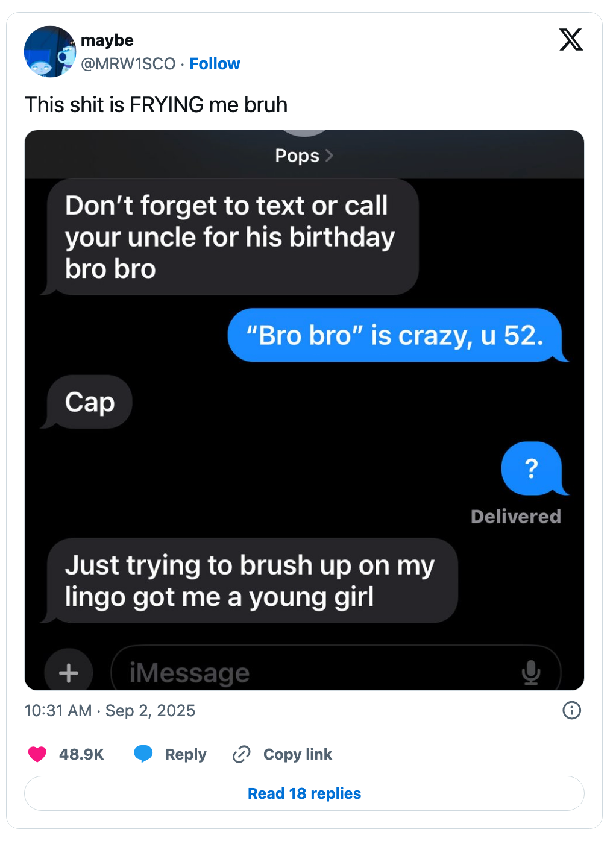Click the reply bubble icon

[x=143, y=754]
